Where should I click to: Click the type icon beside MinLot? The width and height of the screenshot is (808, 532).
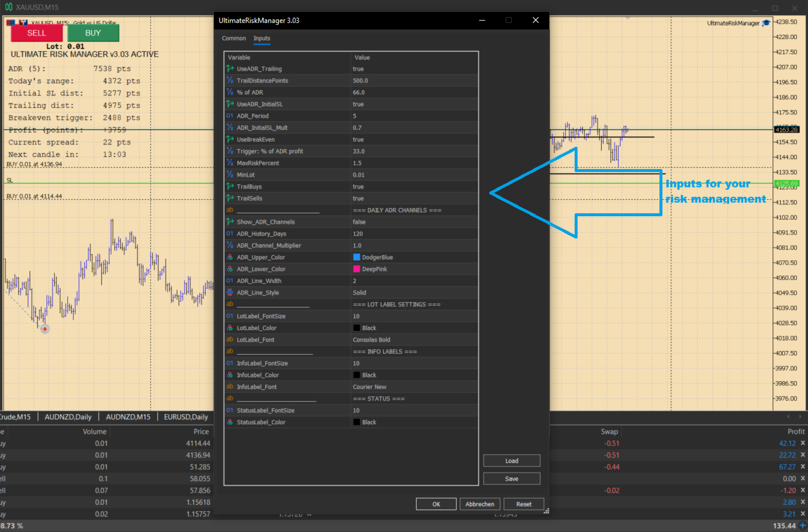pos(230,175)
